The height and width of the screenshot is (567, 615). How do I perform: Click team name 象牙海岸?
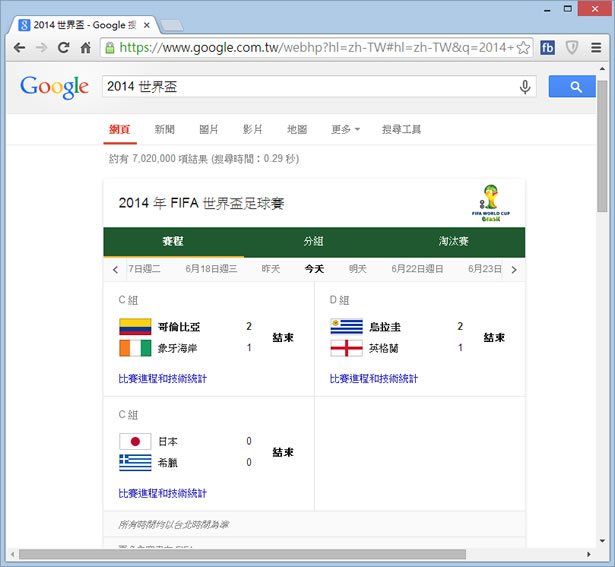[x=177, y=348]
